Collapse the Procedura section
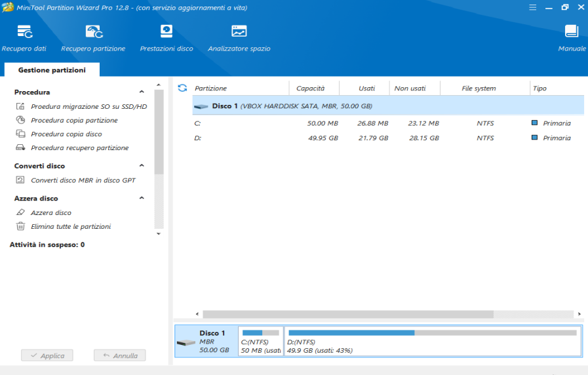Viewport: 588px width, 375px height. [142, 92]
